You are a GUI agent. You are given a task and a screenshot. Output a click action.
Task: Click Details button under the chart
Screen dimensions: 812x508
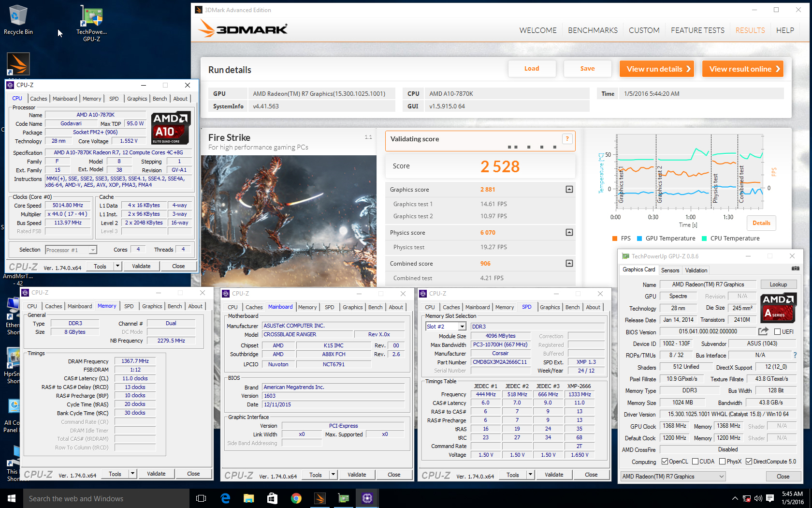[761, 223]
